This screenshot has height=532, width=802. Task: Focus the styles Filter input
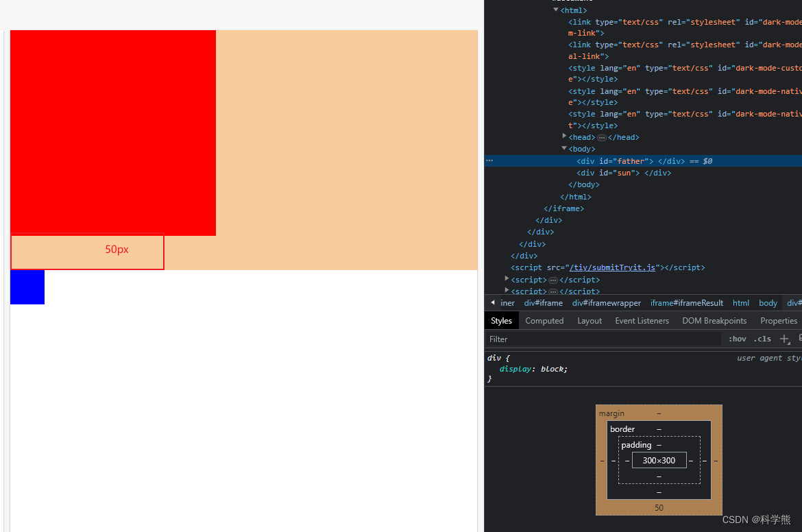tap(603, 339)
